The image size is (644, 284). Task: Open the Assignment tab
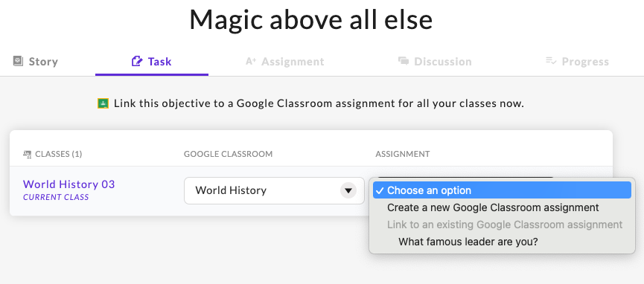[284, 62]
